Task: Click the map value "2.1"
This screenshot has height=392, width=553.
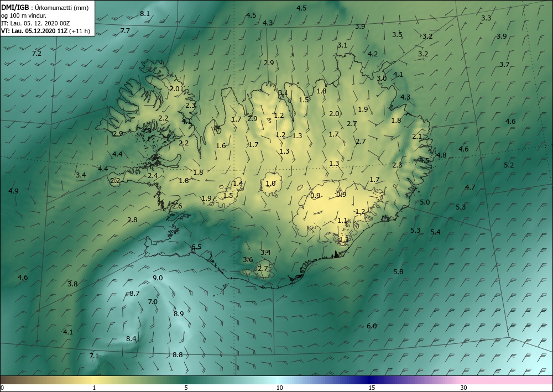Action: click(417, 137)
